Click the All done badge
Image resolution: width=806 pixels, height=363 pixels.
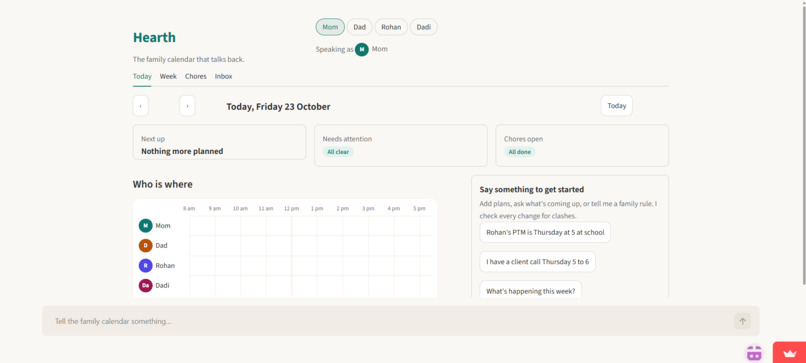[x=520, y=152]
